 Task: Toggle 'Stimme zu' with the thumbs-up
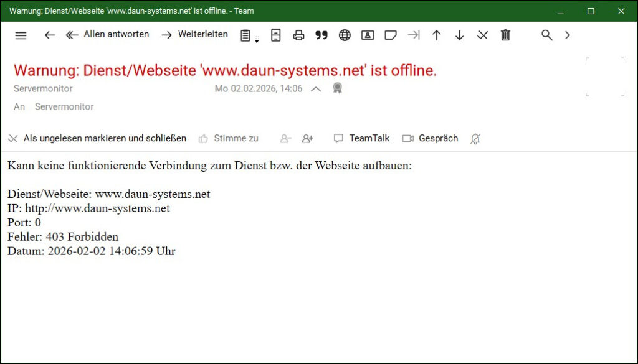(229, 138)
